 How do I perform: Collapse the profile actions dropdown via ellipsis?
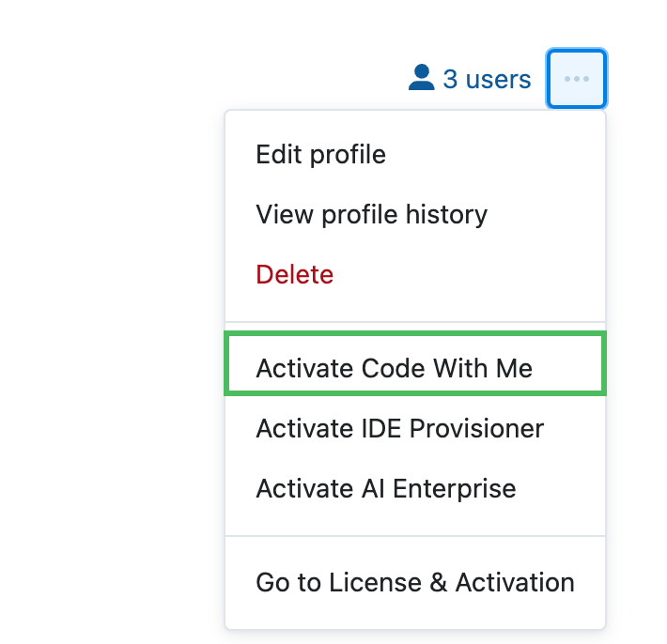[577, 79]
